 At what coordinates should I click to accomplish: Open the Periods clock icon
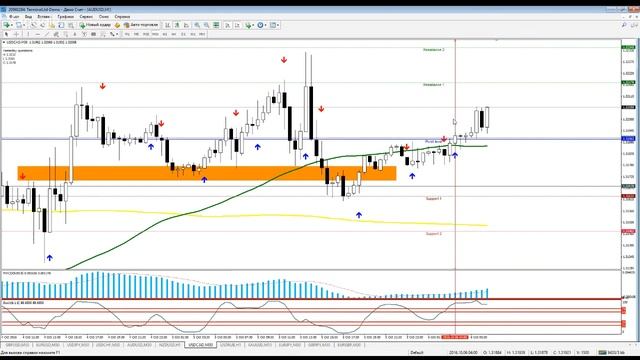260,25
